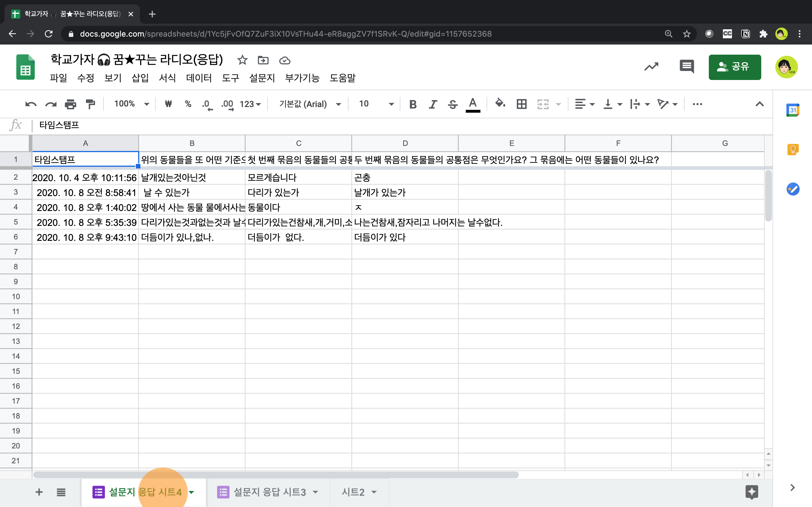Open the borders tool
This screenshot has height=507, width=812.
(521, 104)
